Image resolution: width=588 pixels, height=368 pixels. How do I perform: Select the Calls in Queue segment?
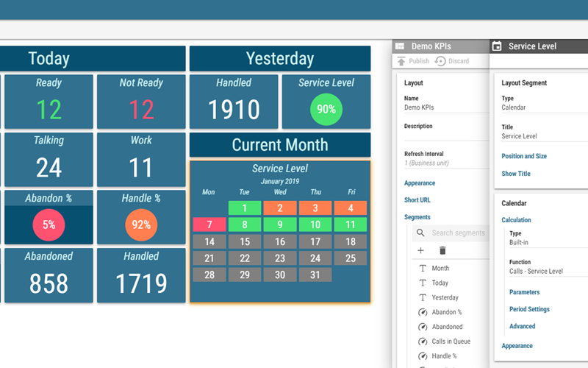pyautogui.click(x=451, y=342)
